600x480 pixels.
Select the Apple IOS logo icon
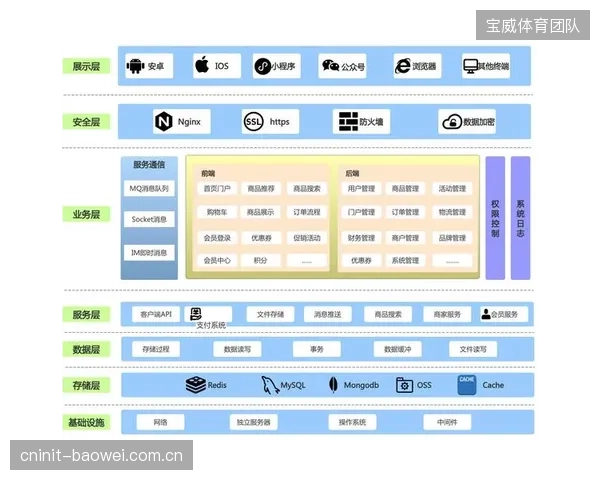[x=202, y=64]
